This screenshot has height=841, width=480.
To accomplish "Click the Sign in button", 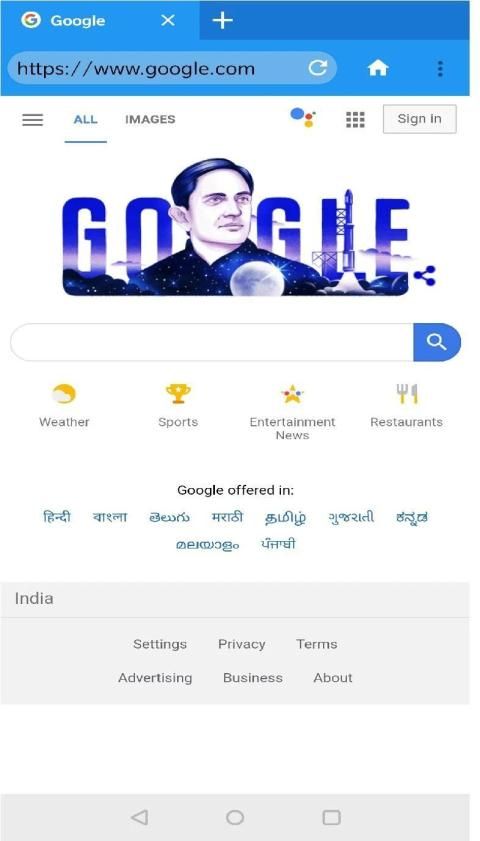I will tap(419, 119).
